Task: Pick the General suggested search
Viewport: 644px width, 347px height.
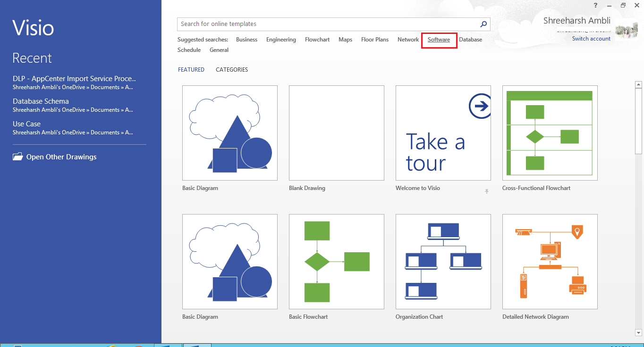Action: click(219, 50)
